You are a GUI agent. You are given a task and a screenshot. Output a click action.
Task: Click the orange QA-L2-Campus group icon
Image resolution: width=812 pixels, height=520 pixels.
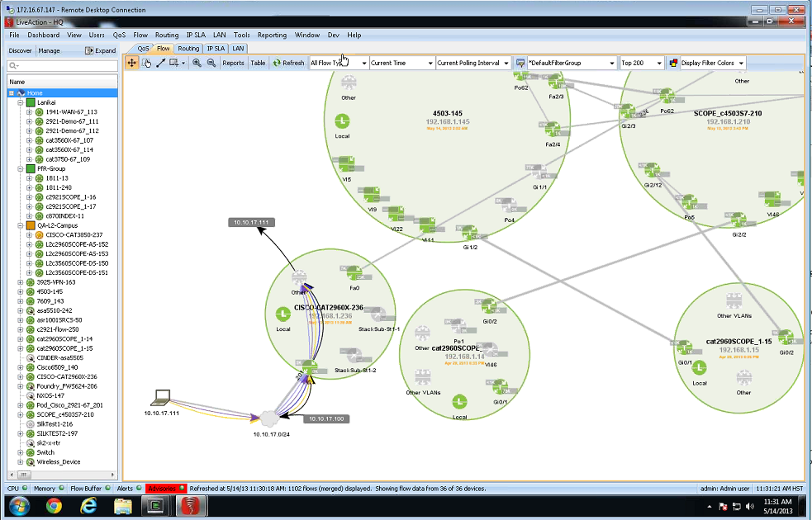tap(31, 225)
